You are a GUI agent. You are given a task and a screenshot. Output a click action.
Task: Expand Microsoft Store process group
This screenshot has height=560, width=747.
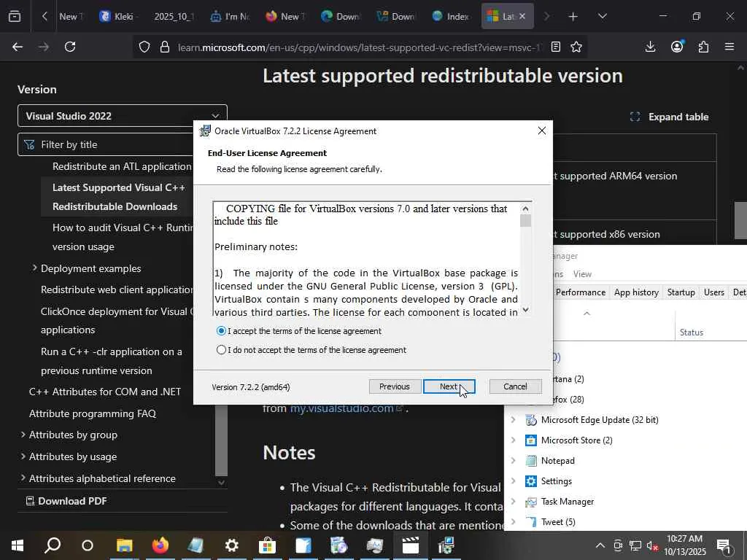tap(513, 440)
